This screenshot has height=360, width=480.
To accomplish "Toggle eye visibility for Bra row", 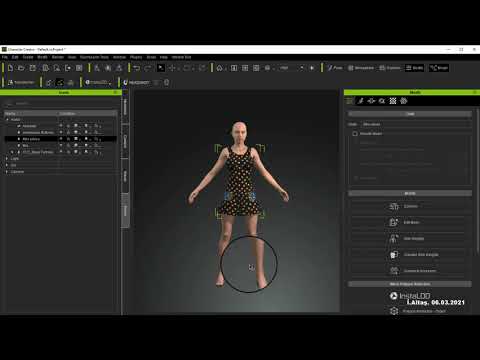I will pyautogui.click(x=61, y=145).
